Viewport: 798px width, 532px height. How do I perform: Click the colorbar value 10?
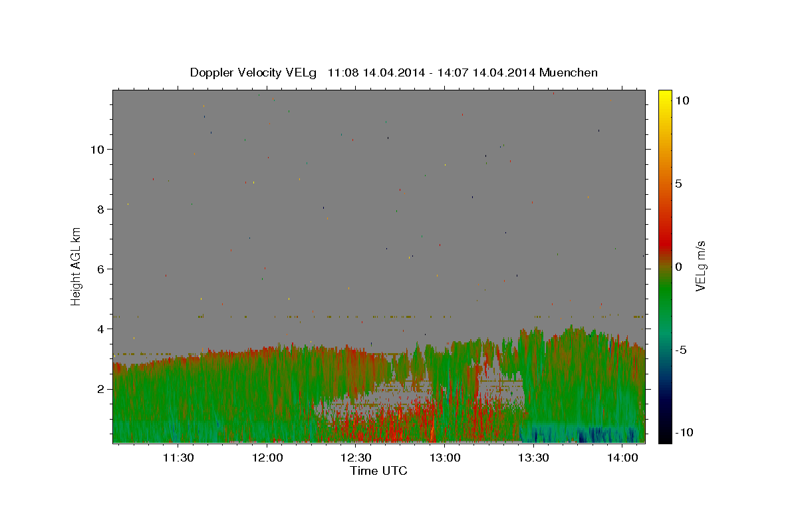point(682,100)
